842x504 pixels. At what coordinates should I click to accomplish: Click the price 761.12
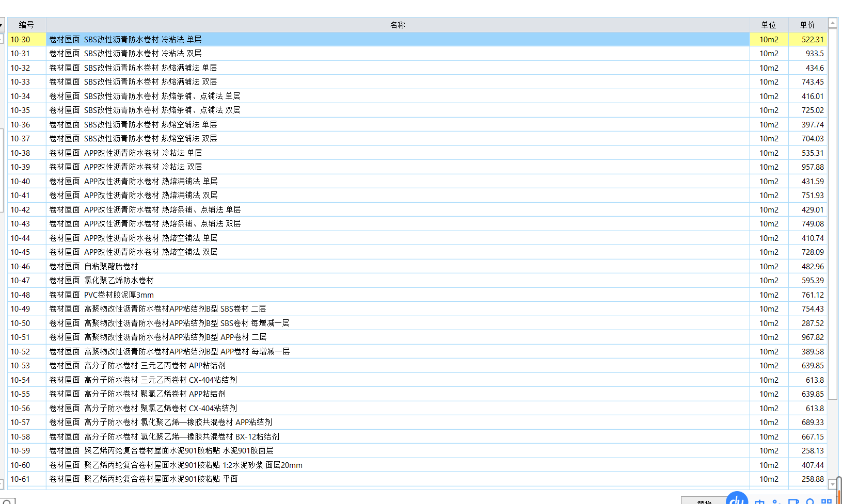pyautogui.click(x=807, y=295)
